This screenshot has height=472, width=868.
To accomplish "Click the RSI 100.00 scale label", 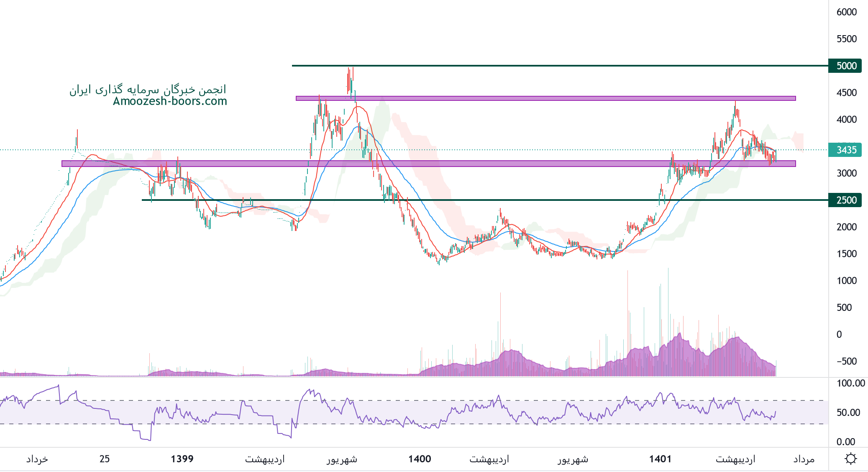I will (850, 383).
